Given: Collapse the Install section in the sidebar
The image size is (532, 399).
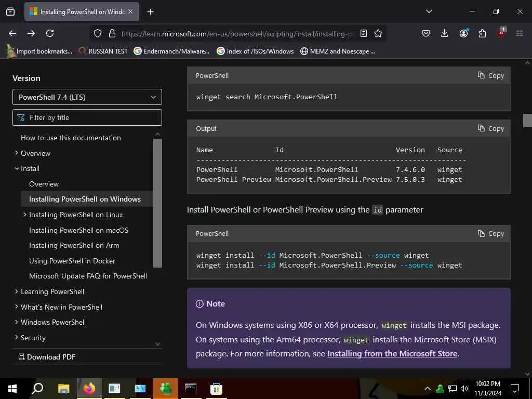Looking at the screenshot, I should [17, 168].
